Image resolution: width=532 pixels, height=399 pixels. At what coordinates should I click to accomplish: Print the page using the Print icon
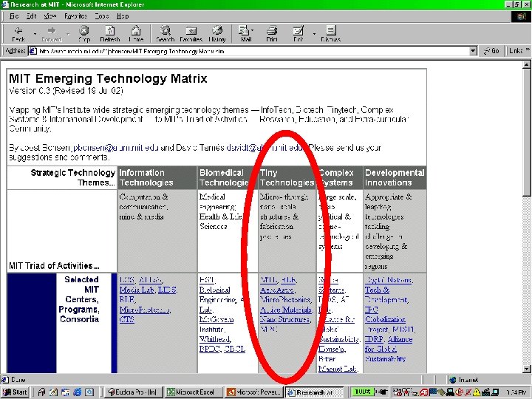point(272,34)
